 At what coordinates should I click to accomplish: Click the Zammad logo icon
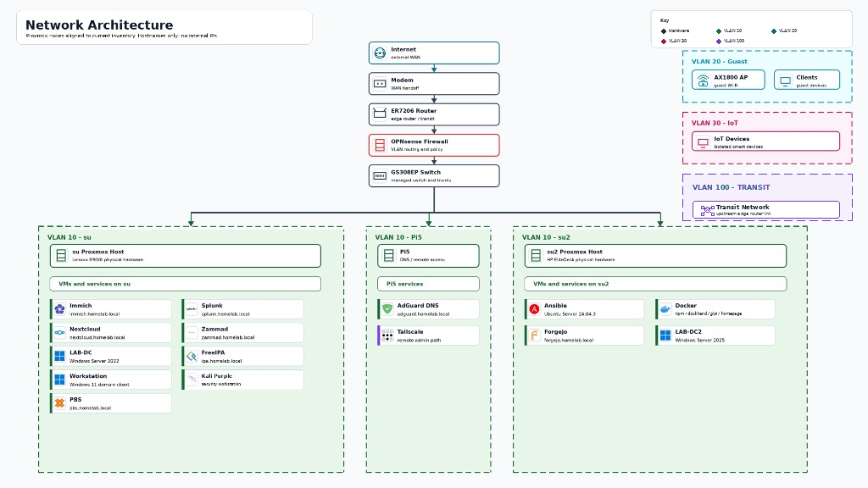click(x=192, y=332)
